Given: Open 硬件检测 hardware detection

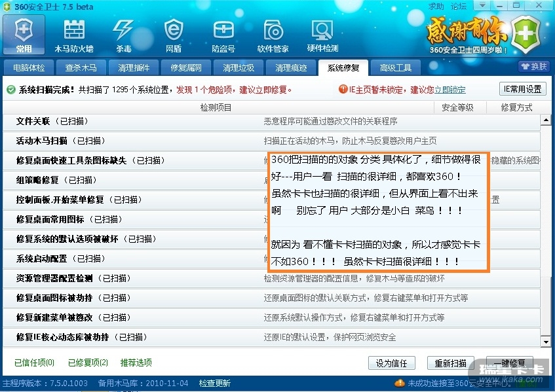Looking at the screenshot, I should (322, 36).
